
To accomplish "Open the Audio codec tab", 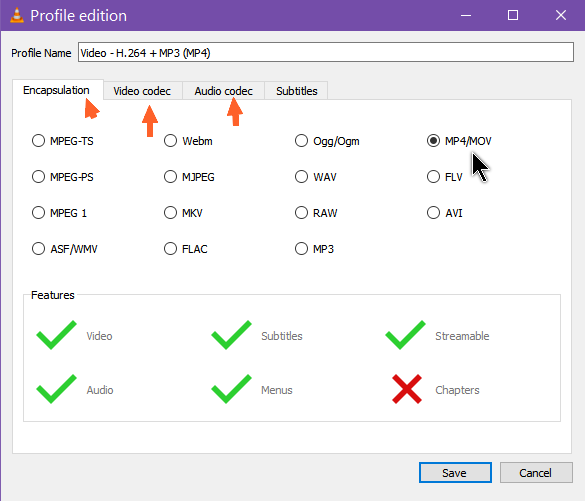I will [223, 91].
